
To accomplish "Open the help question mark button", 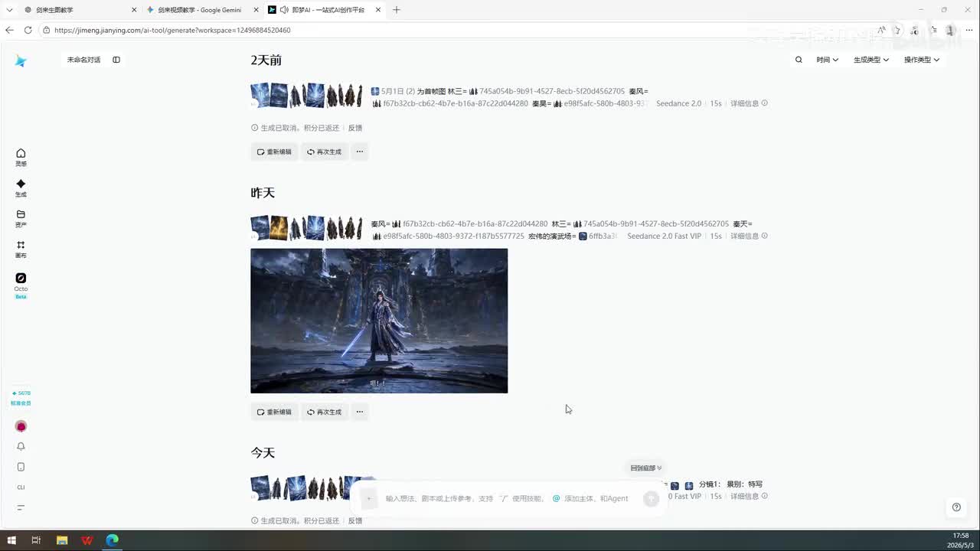I will (x=956, y=507).
